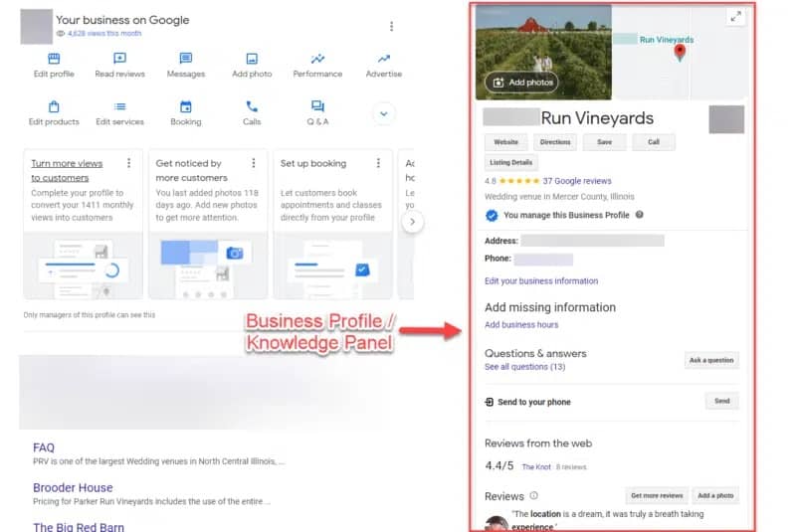Open menu on Set up booking card
Viewport: 796px width, 532px height.
tap(378, 163)
